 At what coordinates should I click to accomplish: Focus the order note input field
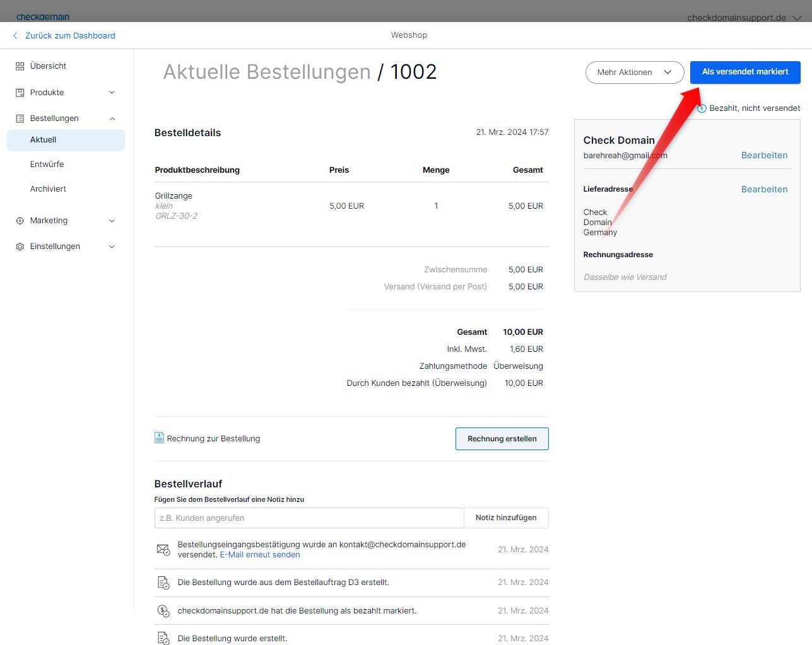[x=309, y=518]
